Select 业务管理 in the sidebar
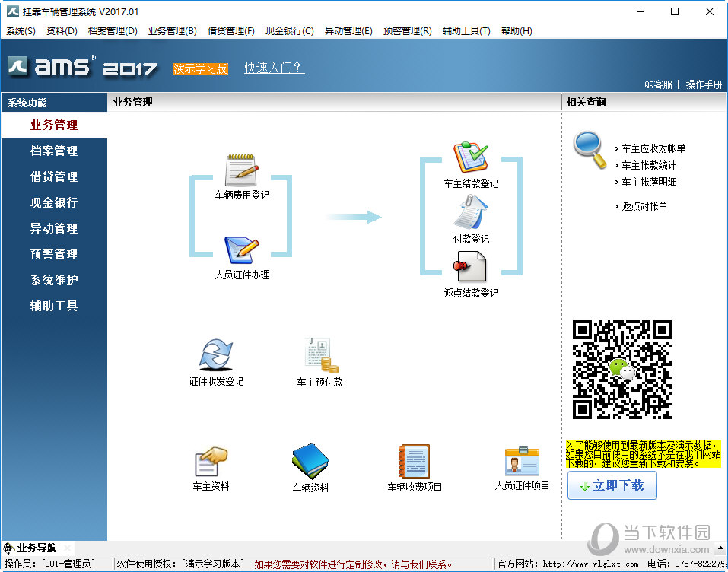 click(54, 125)
